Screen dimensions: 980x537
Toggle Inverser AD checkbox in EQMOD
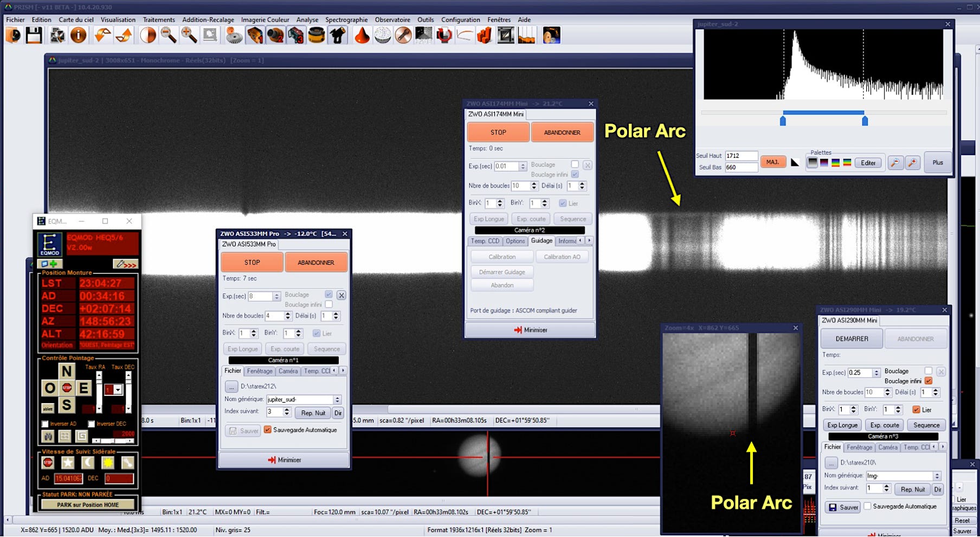(45, 424)
